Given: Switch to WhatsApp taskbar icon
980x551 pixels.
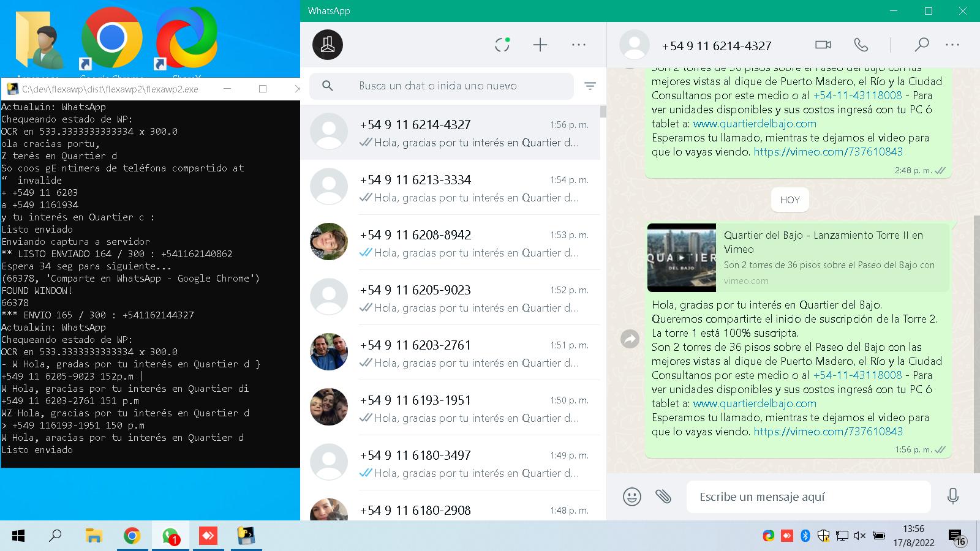Looking at the screenshot, I should coord(170,536).
